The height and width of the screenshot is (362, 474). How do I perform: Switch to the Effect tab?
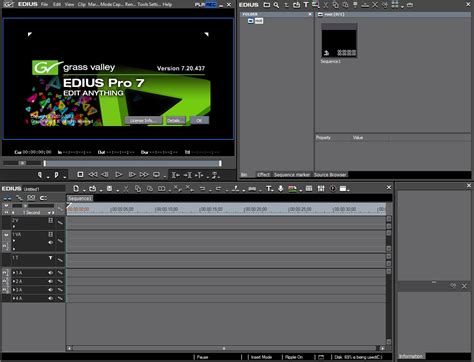(264, 175)
